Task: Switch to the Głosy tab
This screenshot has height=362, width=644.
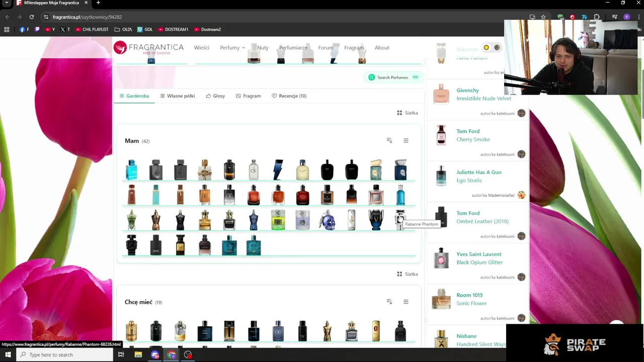Action: click(215, 96)
